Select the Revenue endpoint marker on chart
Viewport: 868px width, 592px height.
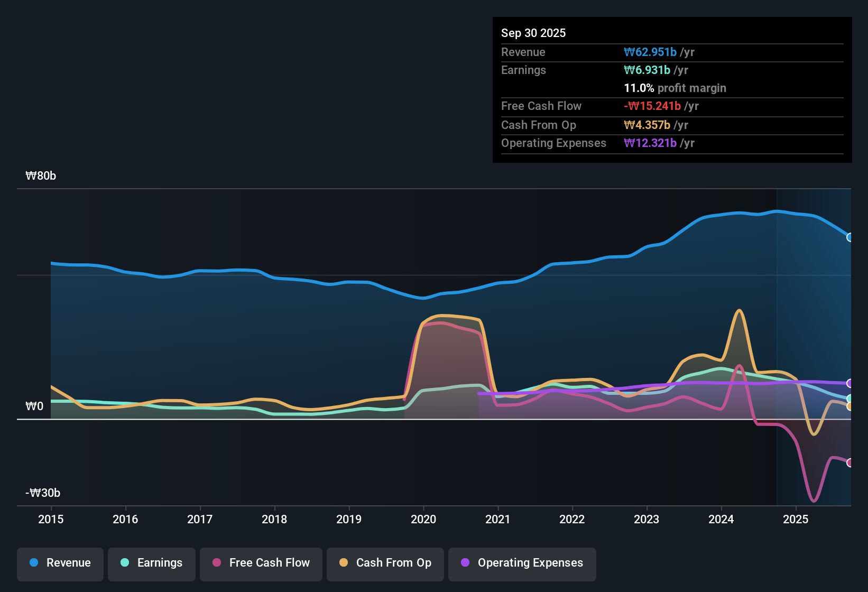pyautogui.click(x=850, y=237)
